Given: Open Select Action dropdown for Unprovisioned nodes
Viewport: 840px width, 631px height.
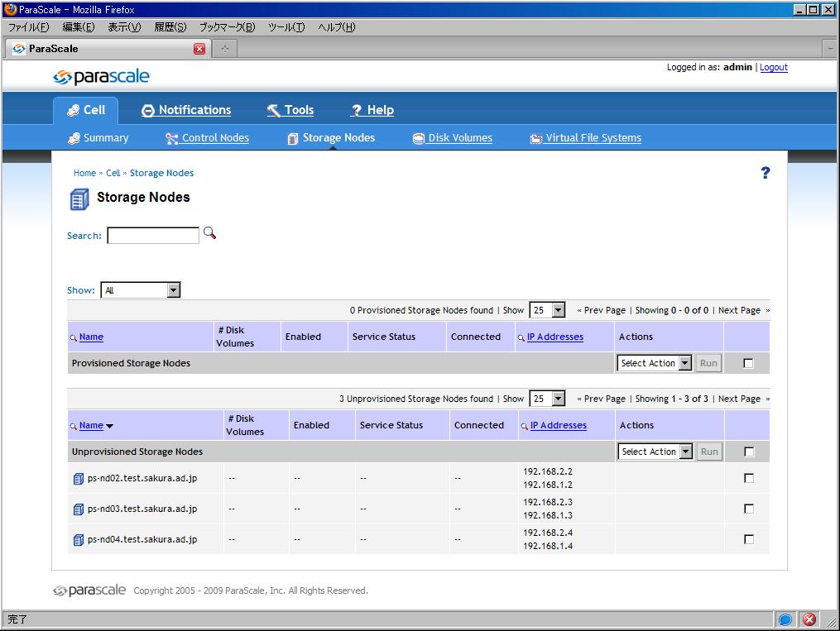Looking at the screenshot, I should (x=655, y=452).
